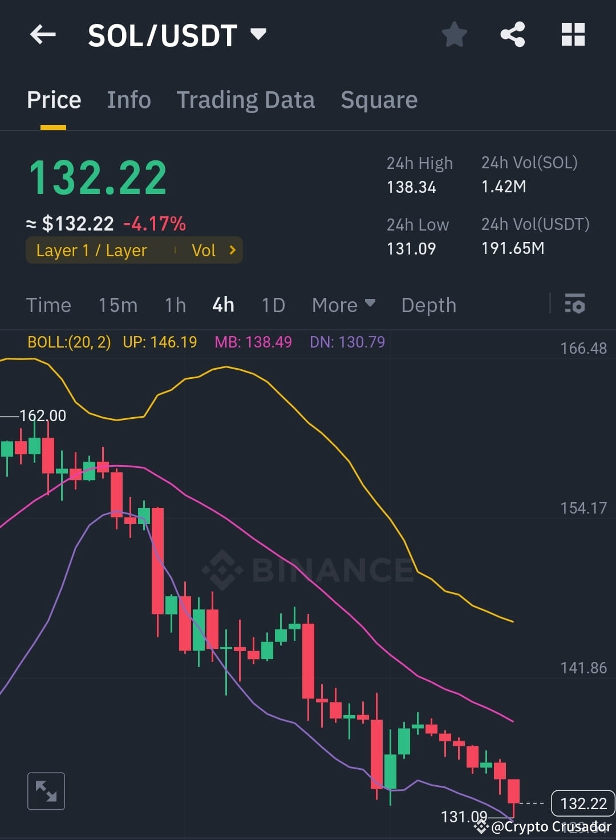Open the Square tab
Viewport: 616px width, 840px height.
(x=379, y=99)
